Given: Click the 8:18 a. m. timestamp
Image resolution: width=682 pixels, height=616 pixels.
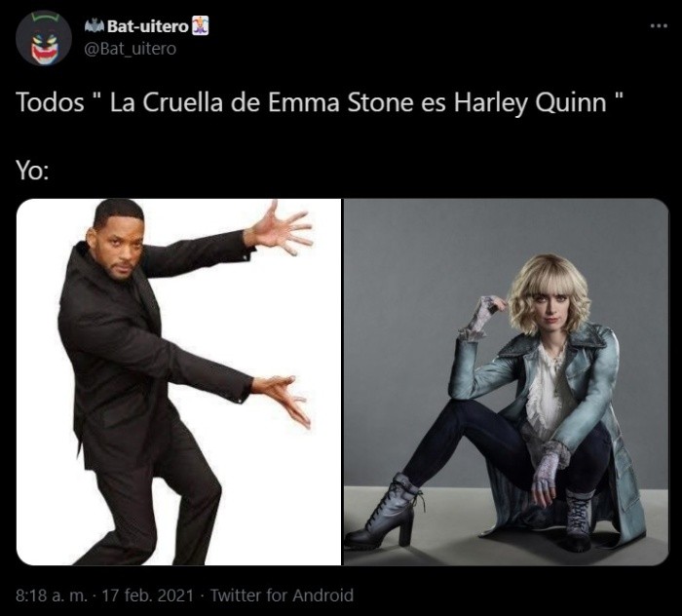Looking at the screenshot, I should [x=52, y=596].
